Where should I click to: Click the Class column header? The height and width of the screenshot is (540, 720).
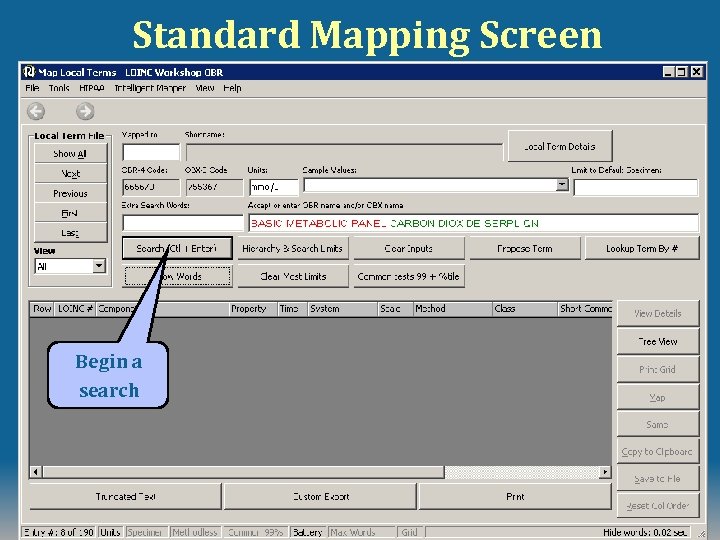[524, 309]
